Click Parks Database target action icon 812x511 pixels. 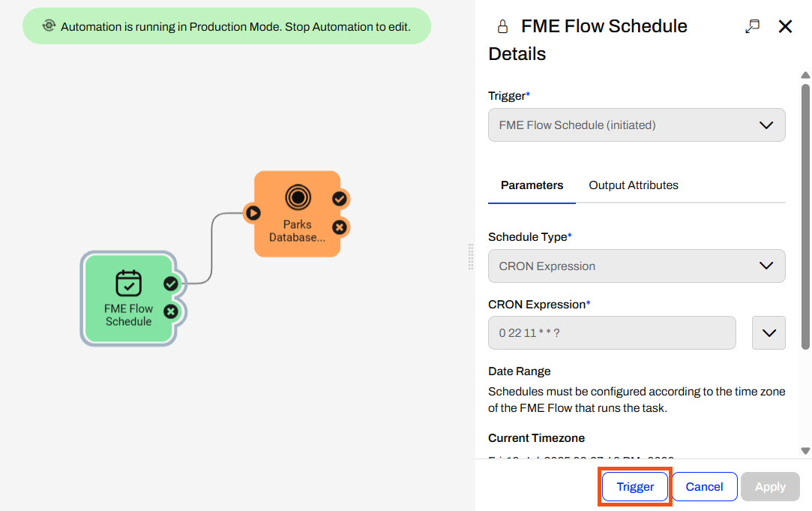[x=298, y=197]
